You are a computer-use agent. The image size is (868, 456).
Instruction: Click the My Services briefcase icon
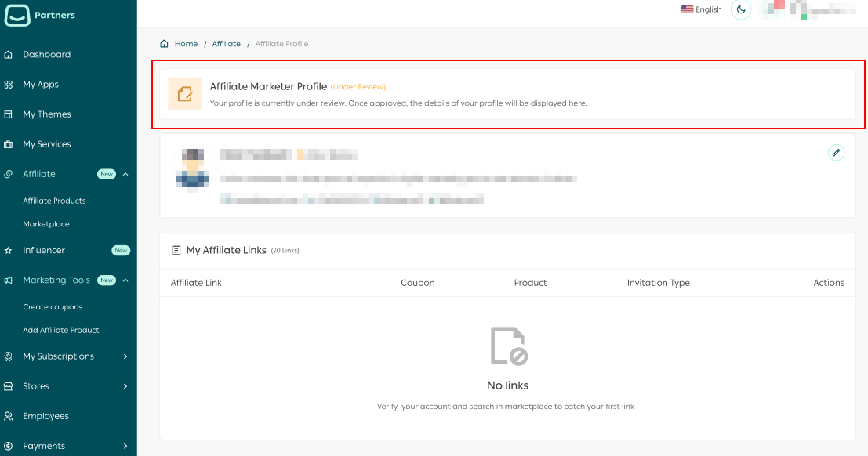click(9, 144)
